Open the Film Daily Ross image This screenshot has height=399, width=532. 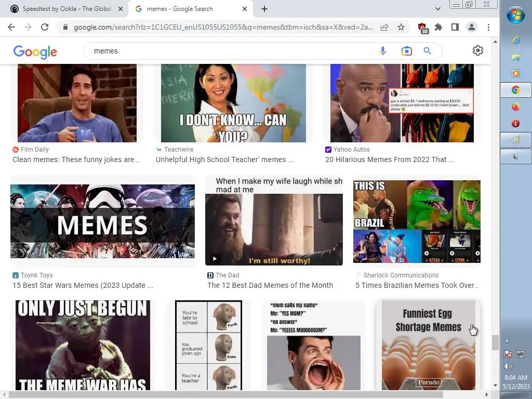click(x=77, y=103)
